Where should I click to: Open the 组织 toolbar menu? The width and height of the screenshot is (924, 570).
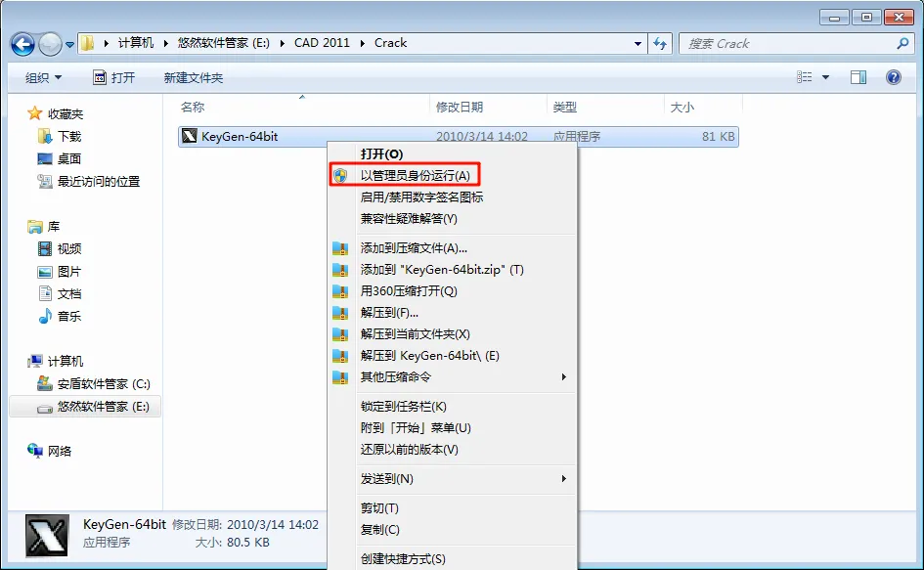[43, 78]
